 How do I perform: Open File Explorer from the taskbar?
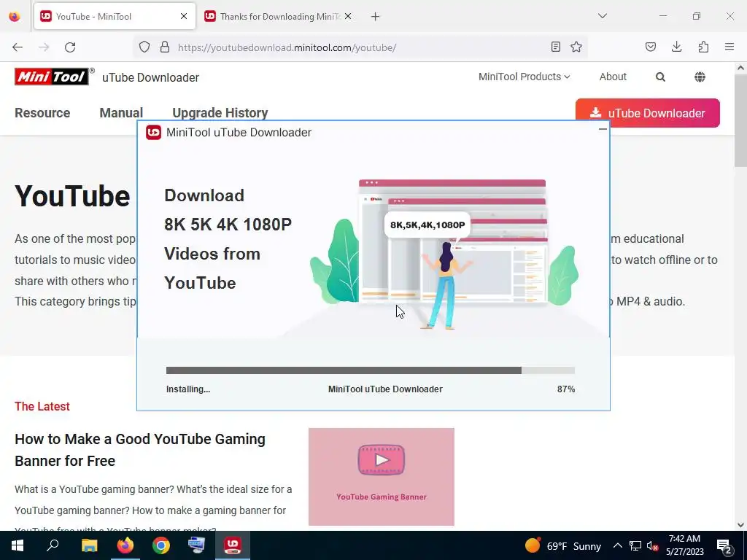(x=89, y=545)
